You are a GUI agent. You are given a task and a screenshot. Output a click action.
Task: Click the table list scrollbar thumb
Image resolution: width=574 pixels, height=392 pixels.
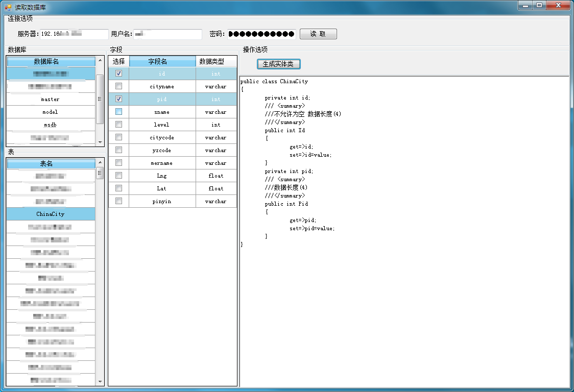[100, 173]
